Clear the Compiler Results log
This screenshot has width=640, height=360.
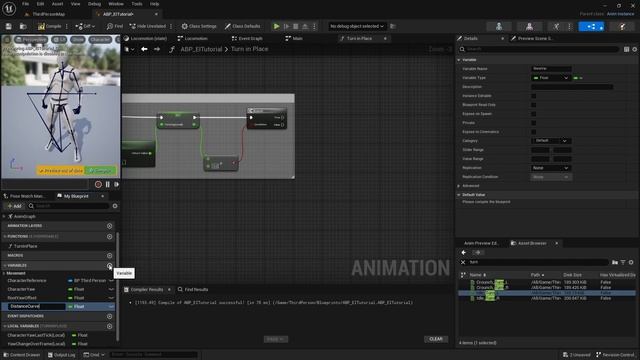coord(436,339)
